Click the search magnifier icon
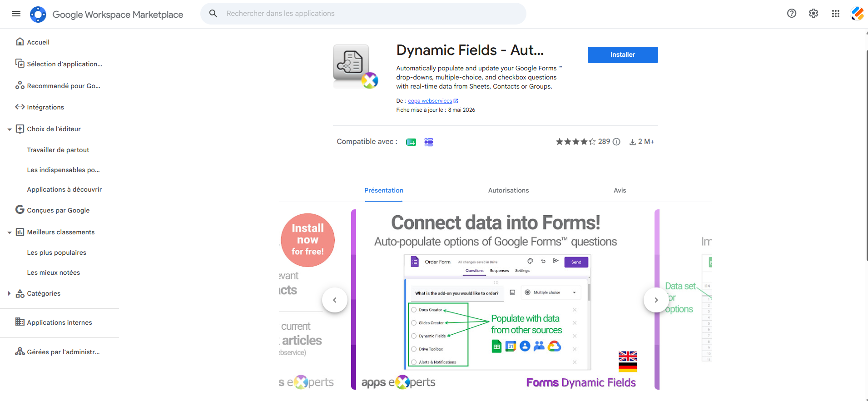The image size is (868, 401). click(x=213, y=14)
